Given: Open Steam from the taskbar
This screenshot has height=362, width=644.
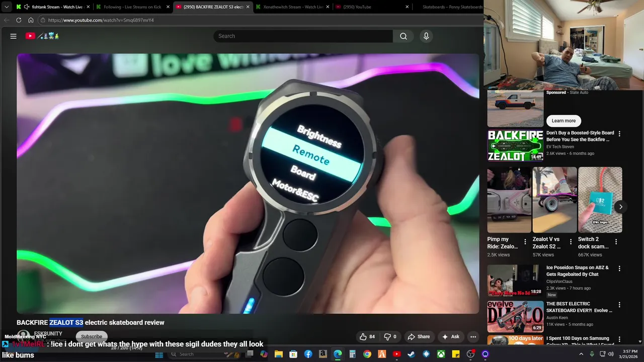Looking at the screenshot, I should point(412,354).
